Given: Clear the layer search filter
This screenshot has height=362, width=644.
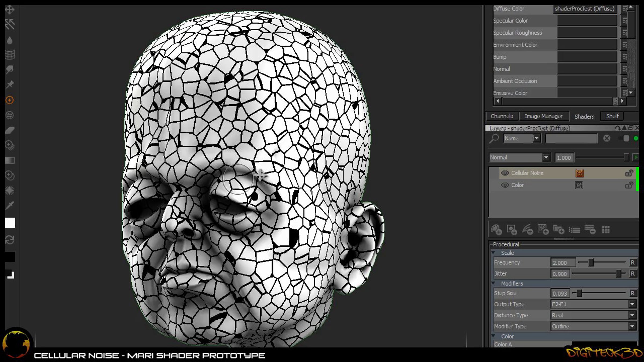Looking at the screenshot, I should [x=607, y=138].
